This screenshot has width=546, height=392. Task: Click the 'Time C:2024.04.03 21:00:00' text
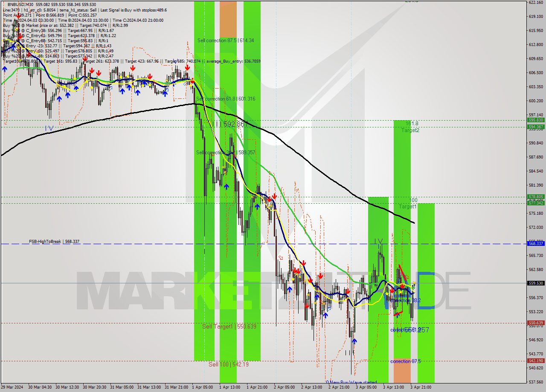(138, 20)
